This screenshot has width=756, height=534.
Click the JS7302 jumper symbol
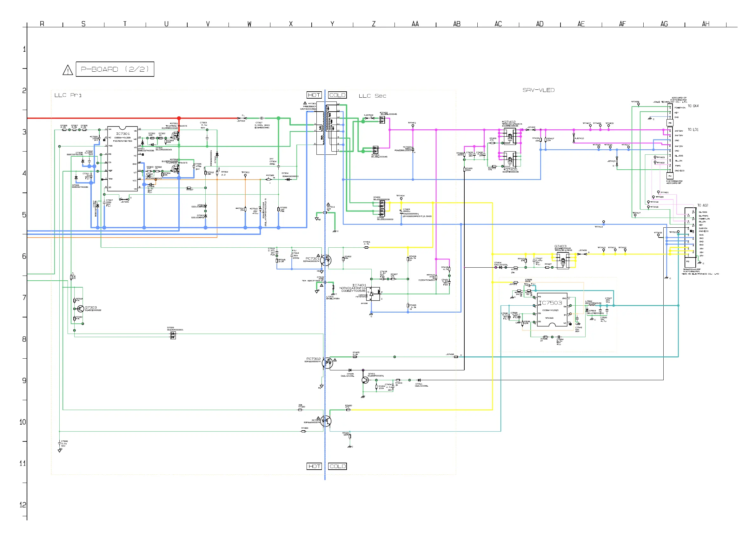click(242, 118)
